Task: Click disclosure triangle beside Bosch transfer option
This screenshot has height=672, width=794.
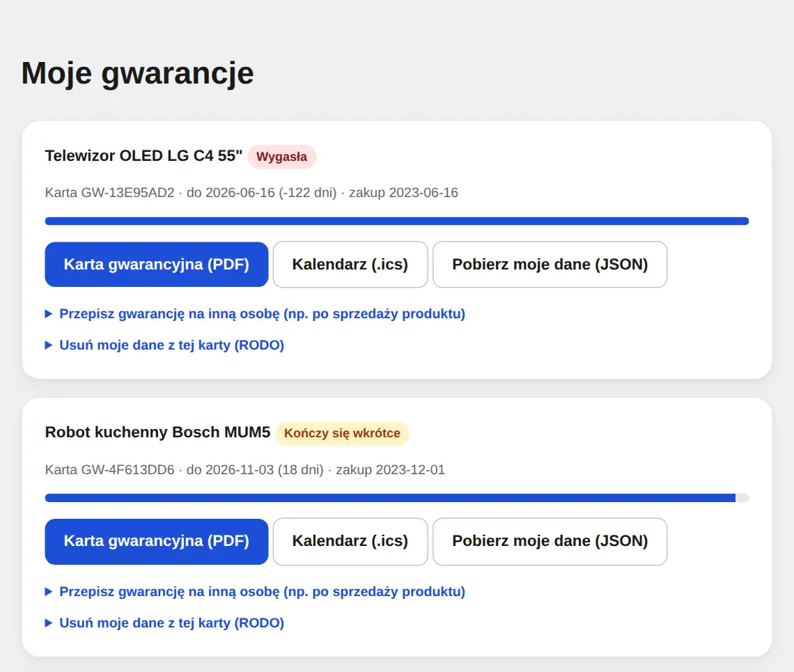Action: 49,591
